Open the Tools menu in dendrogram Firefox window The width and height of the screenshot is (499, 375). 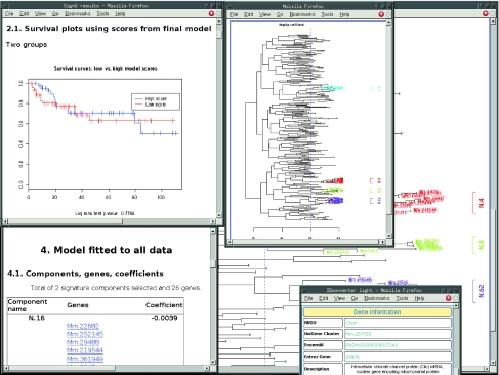click(x=327, y=14)
